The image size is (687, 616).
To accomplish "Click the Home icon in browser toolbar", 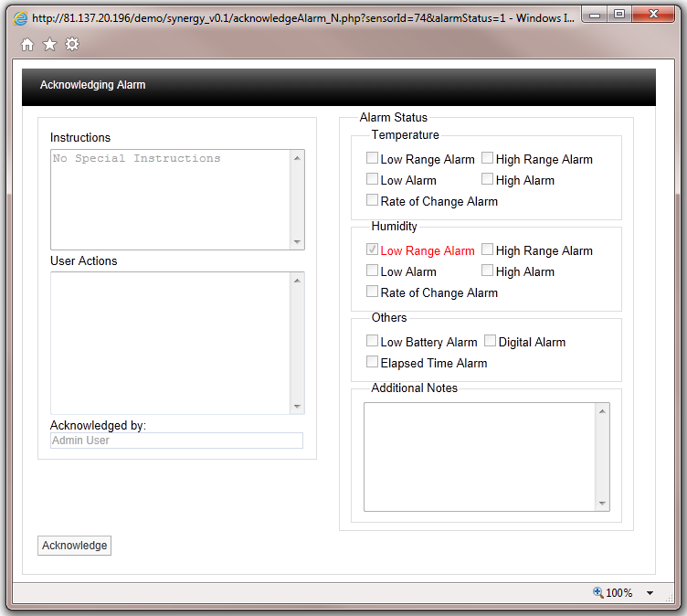I will pos(27,45).
